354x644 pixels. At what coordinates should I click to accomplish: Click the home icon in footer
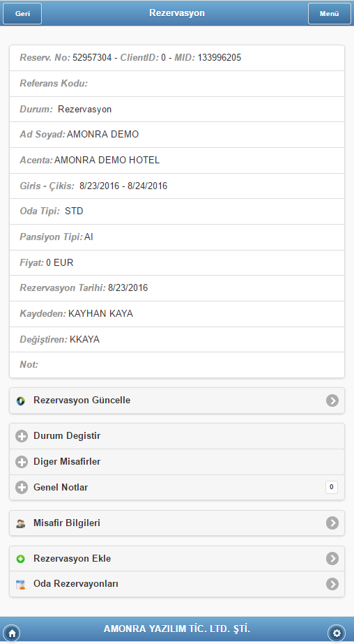click(x=12, y=633)
